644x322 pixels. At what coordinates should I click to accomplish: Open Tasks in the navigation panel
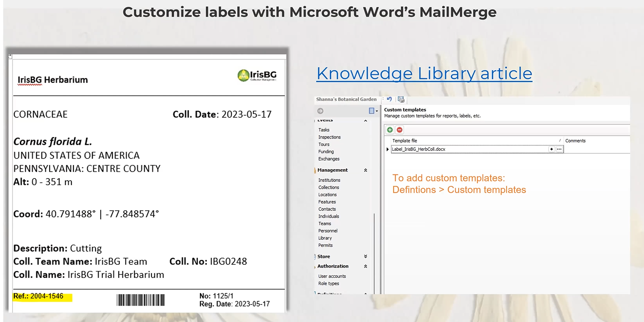[x=324, y=130]
